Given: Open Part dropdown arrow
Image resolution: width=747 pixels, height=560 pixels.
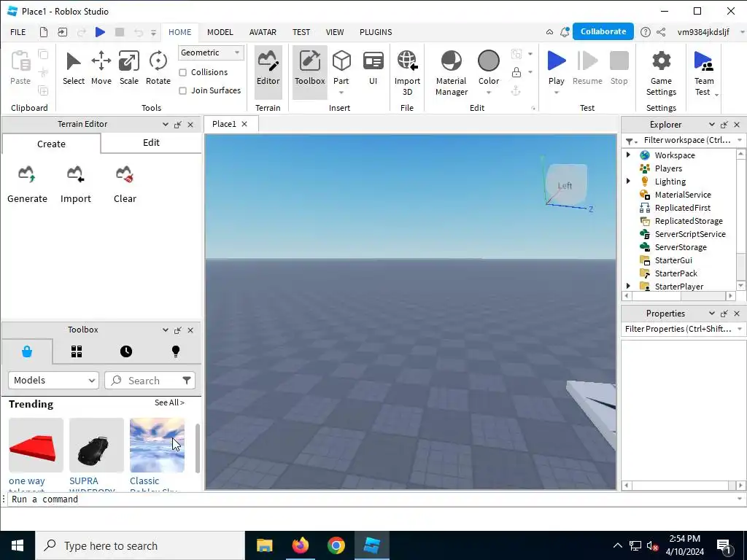Looking at the screenshot, I should pos(341,93).
